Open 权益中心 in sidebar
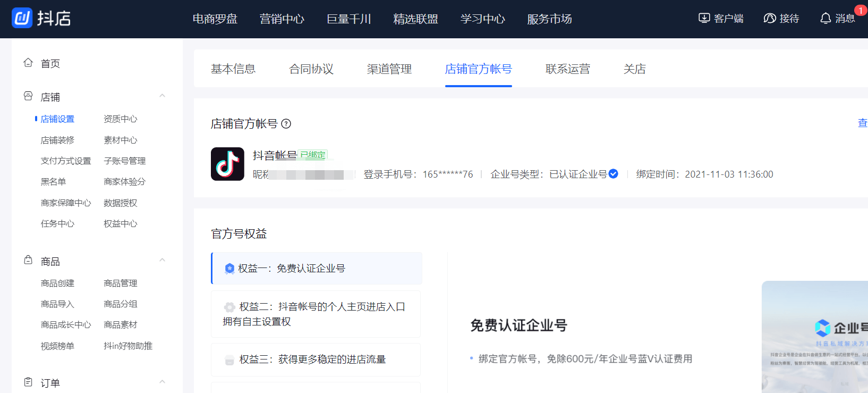The width and height of the screenshot is (868, 393). click(121, 224)
